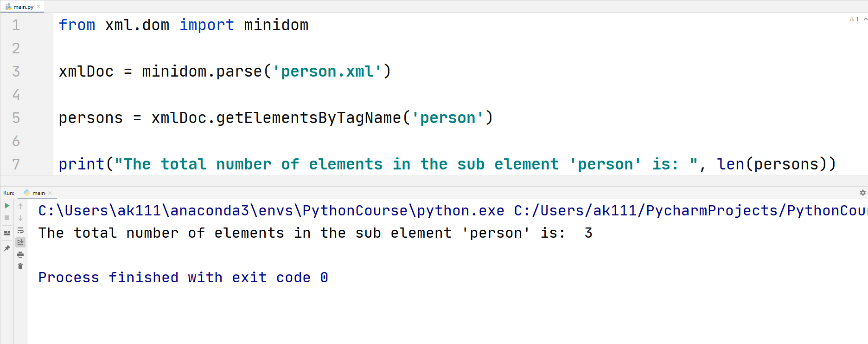Toggle soft-wrap for console output
The height and width of the screenshot is (344, 868).
click(20, 231)
